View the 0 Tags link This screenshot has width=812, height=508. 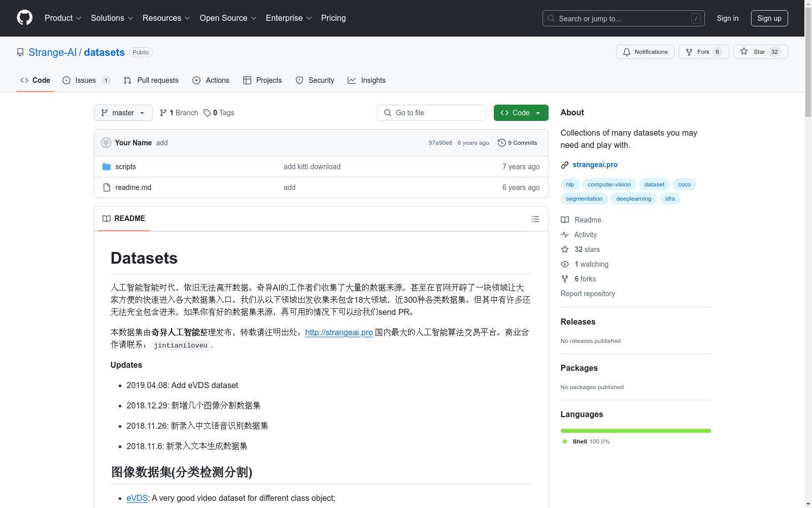click(x=219, y=113)
